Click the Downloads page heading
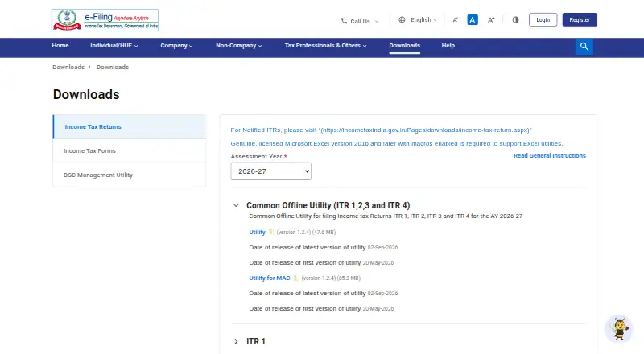The image size is (644, 354). click(x=86, y=94)
